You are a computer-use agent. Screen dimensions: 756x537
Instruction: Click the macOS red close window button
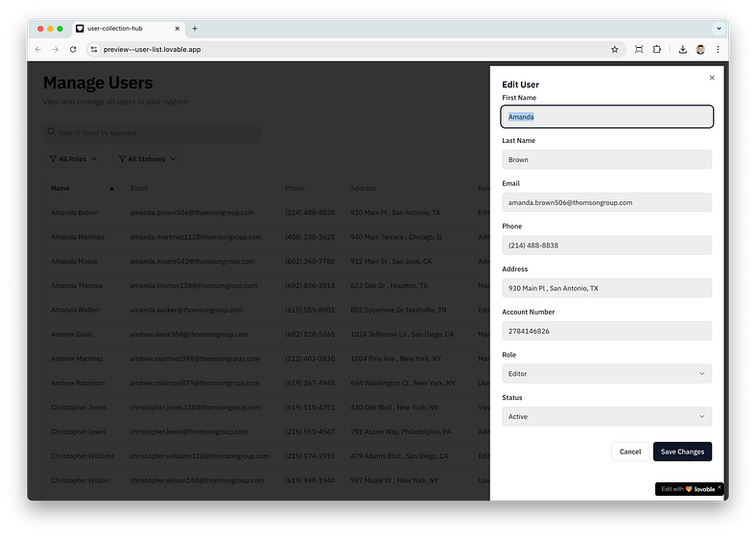click(x=40, y=29)
